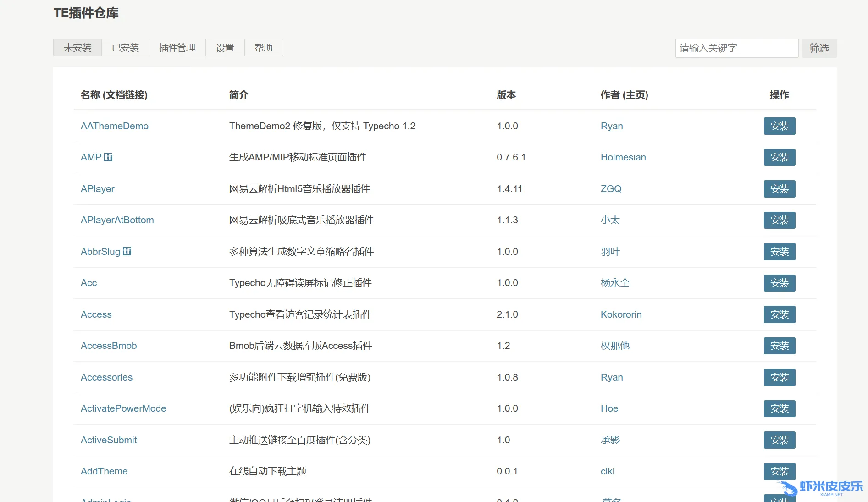Open the 设置 tab

(x=225, y=48)
